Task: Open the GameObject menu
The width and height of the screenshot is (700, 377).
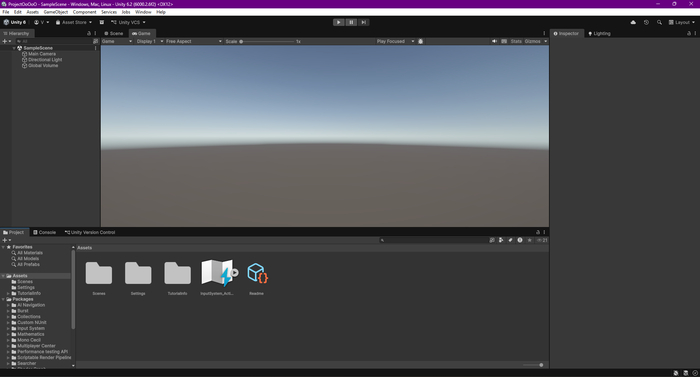Action: tap(56, 12)
